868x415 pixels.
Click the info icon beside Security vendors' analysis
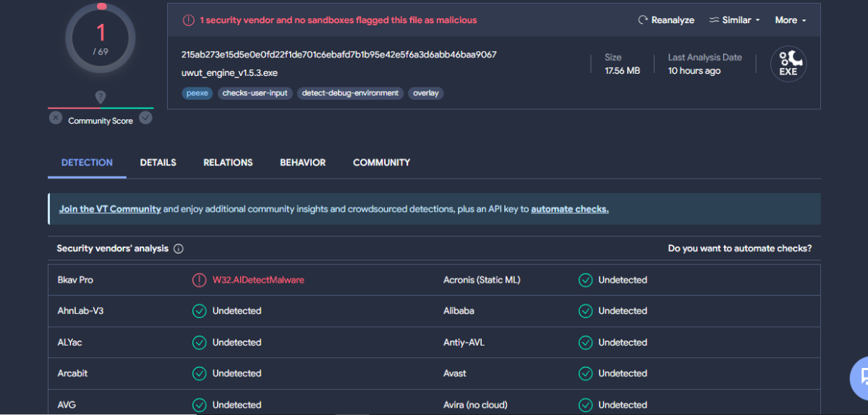tap(179, 249)
